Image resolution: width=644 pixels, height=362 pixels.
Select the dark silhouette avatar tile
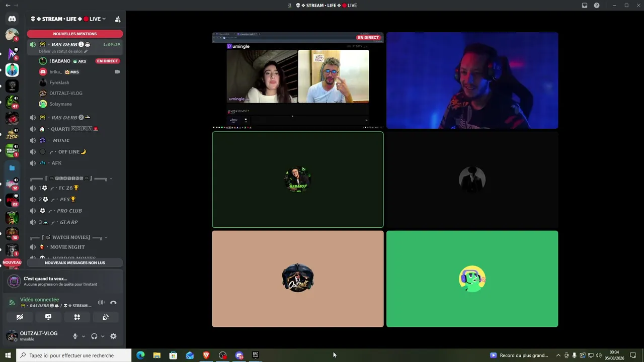pyautogui.click(x=472, y=179)
